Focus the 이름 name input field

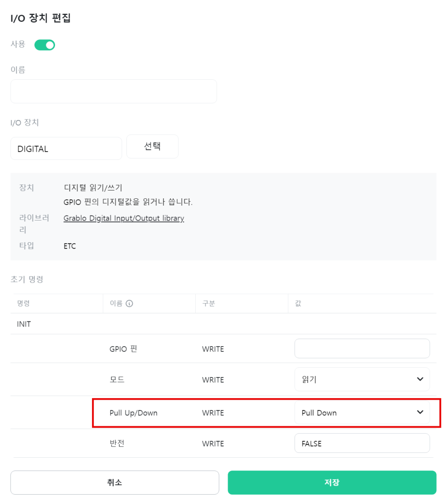pos(114,91)
